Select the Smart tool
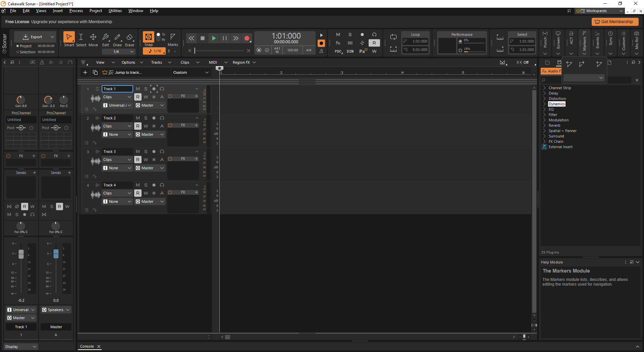The height and width of the screenshot is (352, 644). [x=69, y=39]
